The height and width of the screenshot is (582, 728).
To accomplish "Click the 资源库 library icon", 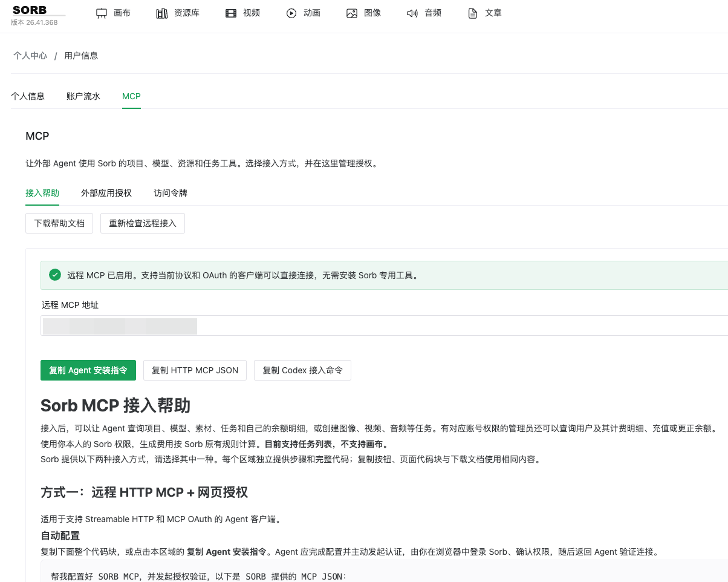I will tap(161, 13).
